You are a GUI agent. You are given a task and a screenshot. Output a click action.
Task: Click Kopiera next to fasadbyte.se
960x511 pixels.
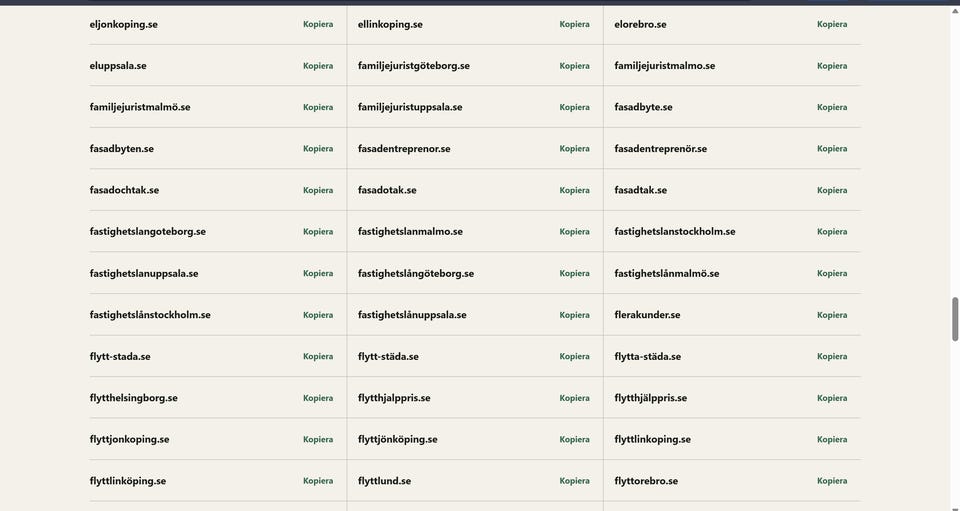click(x=832, y=107)
